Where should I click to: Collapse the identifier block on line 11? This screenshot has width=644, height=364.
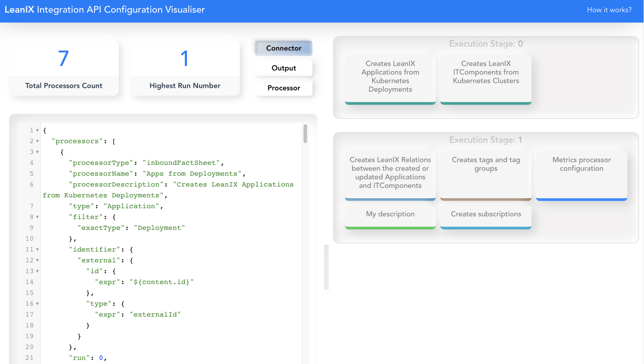[37, 250]
